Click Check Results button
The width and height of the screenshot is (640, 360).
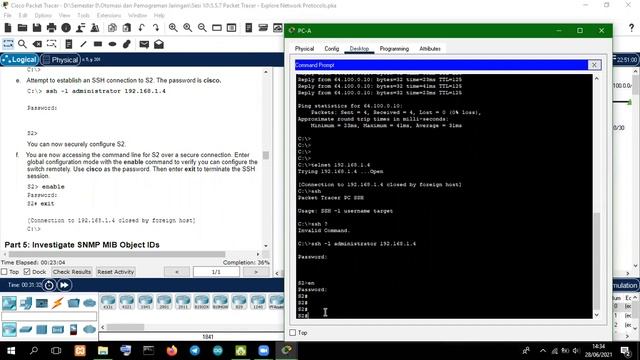(x=72, y=272)
